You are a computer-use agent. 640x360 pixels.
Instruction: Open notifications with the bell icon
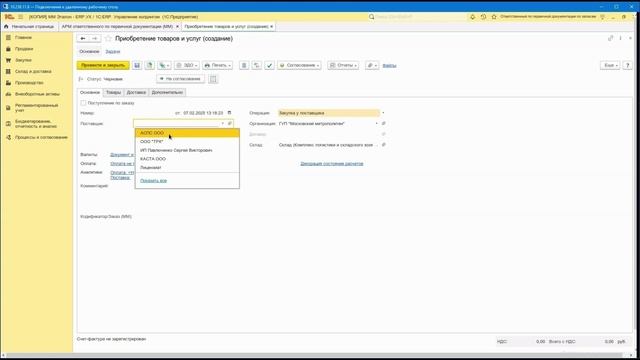click(473, 17)
